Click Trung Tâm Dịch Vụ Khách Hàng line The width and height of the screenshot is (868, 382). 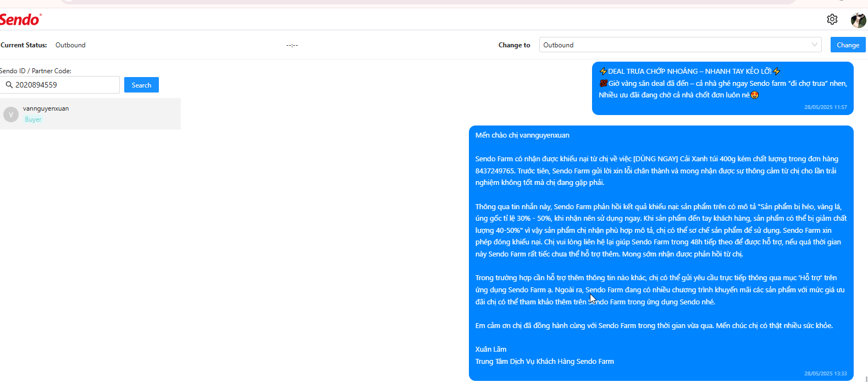tap(545, 361)
